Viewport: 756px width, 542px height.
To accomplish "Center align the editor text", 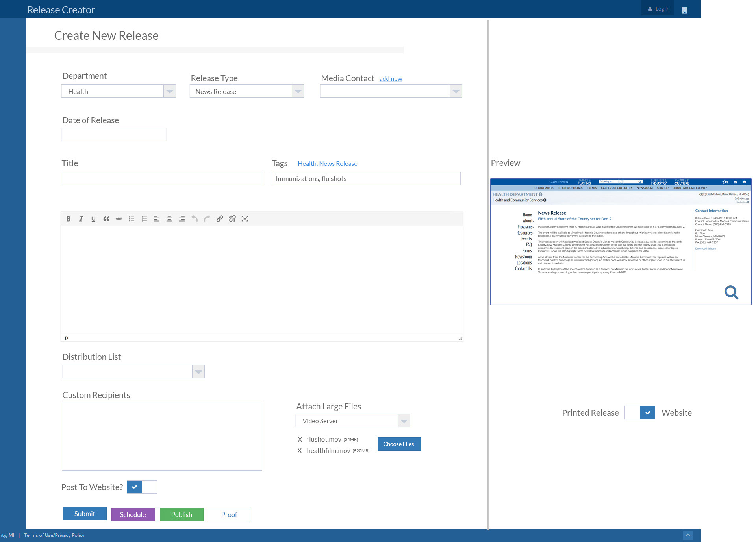I will tap(169, 219).
